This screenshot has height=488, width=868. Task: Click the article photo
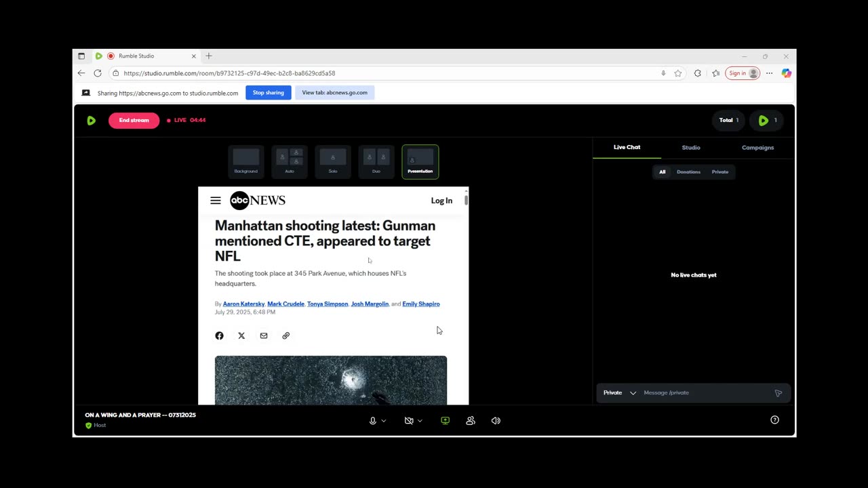(x=331, y=380)
